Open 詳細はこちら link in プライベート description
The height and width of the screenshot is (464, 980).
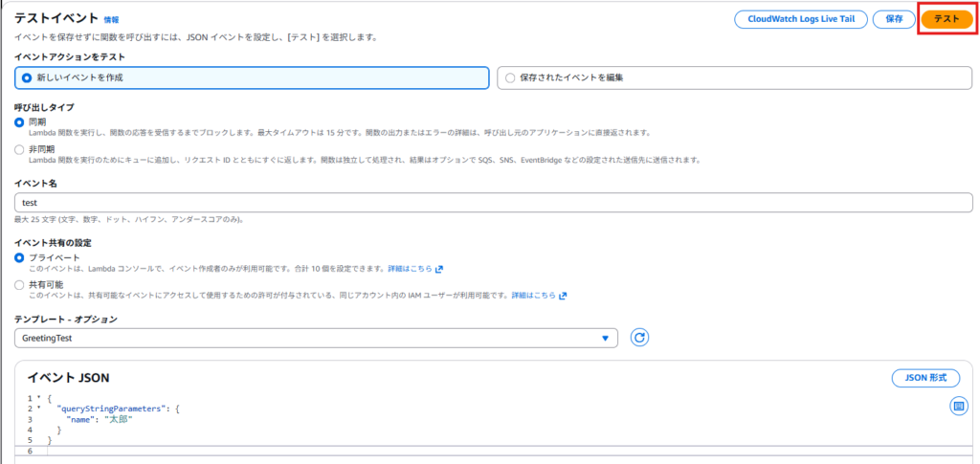pos(415,269)
